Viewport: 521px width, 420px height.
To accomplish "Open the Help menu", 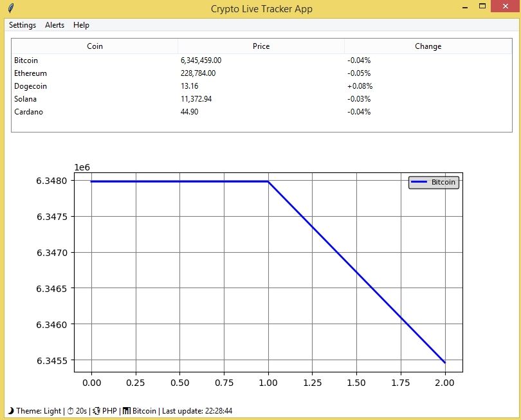I will (x=81, y=25).
